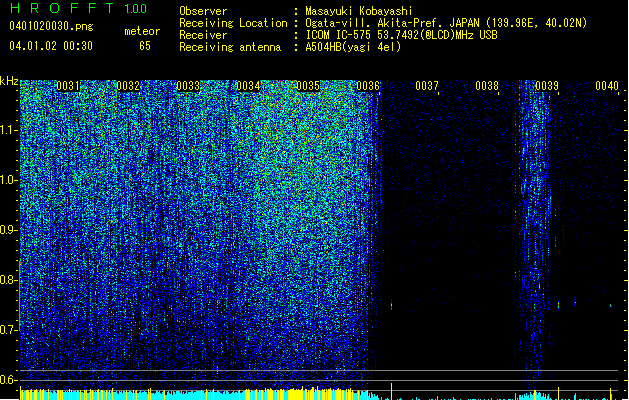The height and width of the screenshot is (400, 629).
Task: Click time marker 0033
Action: click(188, 86)
